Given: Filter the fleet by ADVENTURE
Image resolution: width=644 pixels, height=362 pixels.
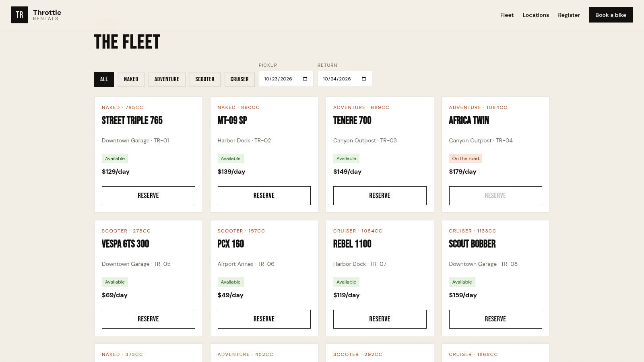Looking at the screenshot, I should coord(167,79).
